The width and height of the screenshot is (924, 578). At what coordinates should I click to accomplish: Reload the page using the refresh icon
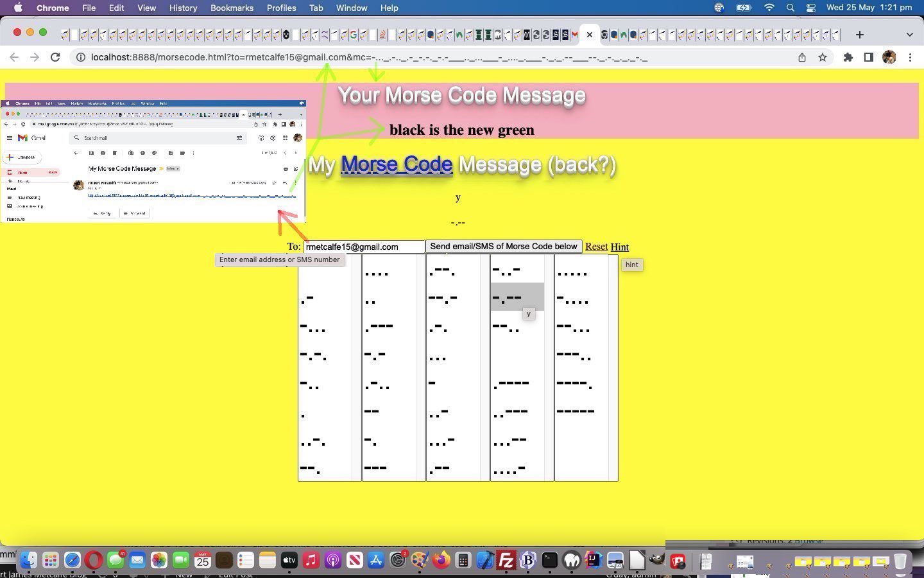point(55,57)
